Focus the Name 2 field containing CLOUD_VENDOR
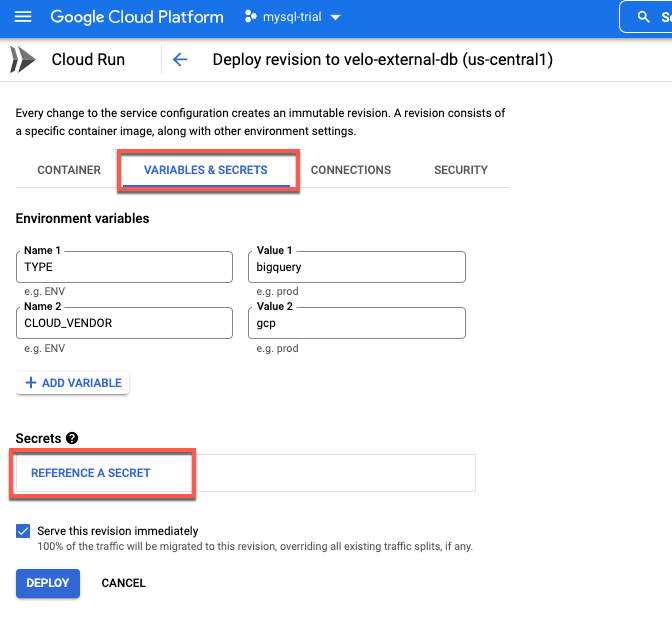Viewport: 672px width, 618px height. click(124, 323)
